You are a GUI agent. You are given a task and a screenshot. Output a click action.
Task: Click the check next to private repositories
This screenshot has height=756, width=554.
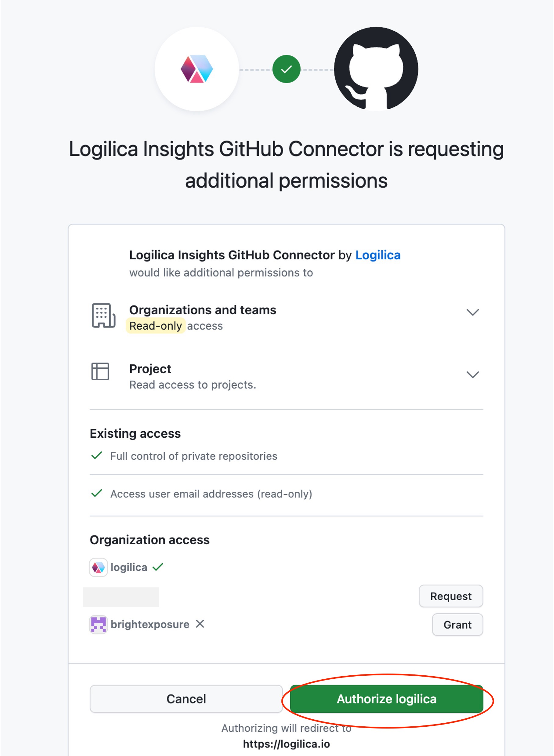point(96,455)
